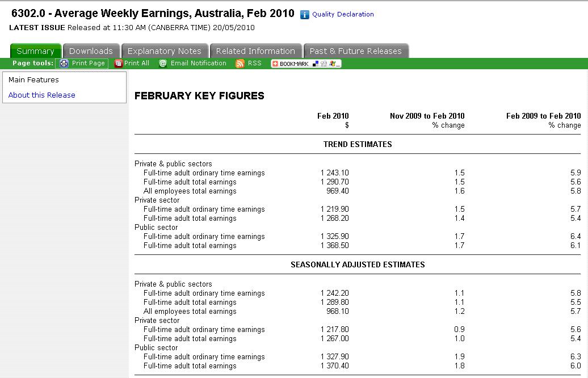Click the SEASONALLY ADJUSTED ESTIMATES header
The width and height of the screenshot is (588, 378).
point(358,264)
